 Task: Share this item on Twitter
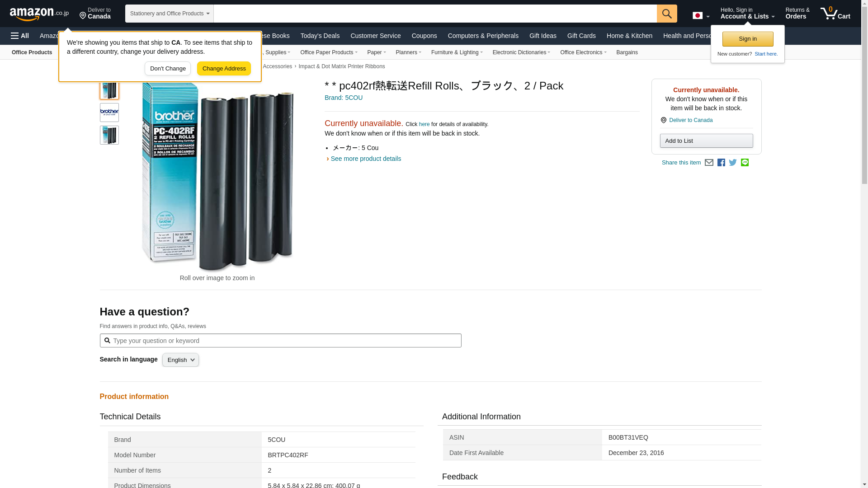click(x=733, y=163)
